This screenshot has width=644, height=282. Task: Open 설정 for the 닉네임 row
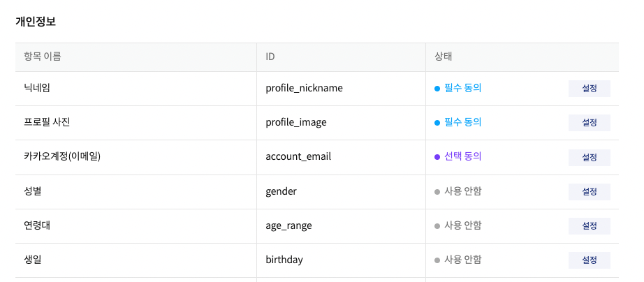pyautogui.click(x=589, y=89)
